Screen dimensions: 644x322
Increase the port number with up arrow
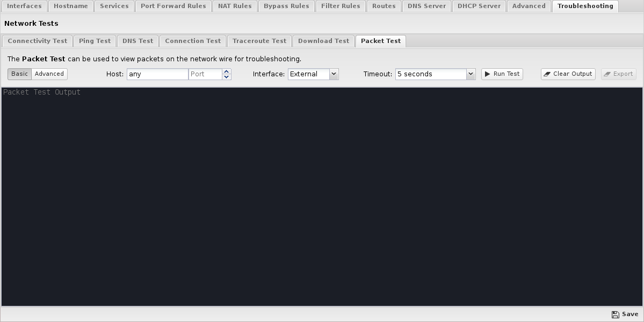(x=227, y=71)
